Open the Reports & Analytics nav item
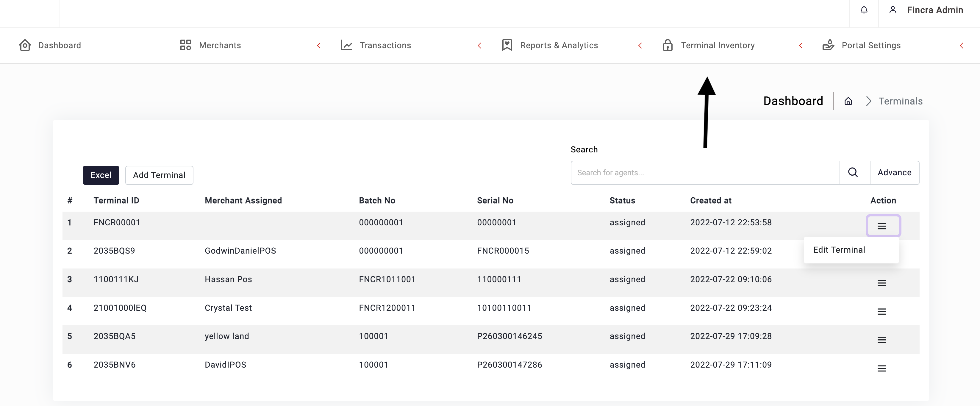This screenshot has width=980, height=406. (559, 45)
